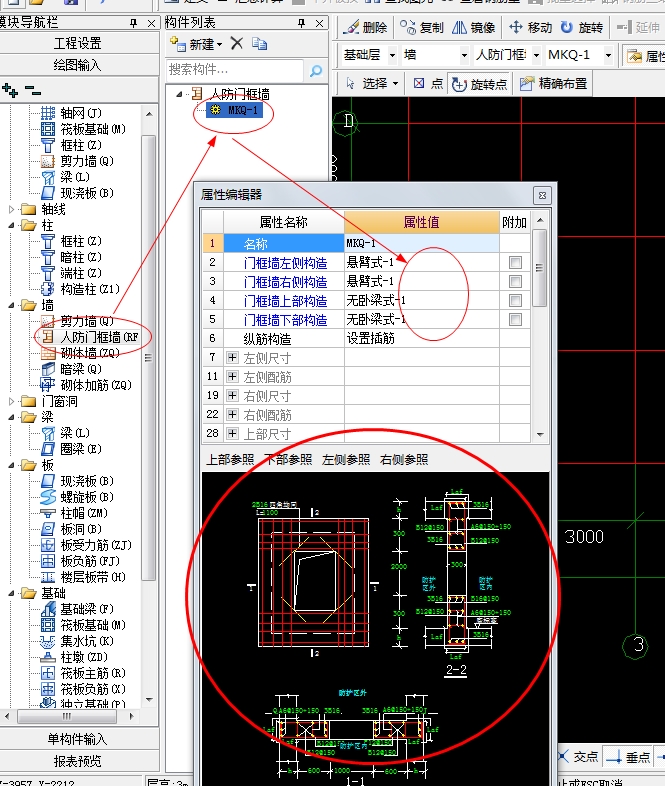Screen dimensions: 665x786
Task: Open the MKQ-1 component dropdown
Action: (608, 55)
